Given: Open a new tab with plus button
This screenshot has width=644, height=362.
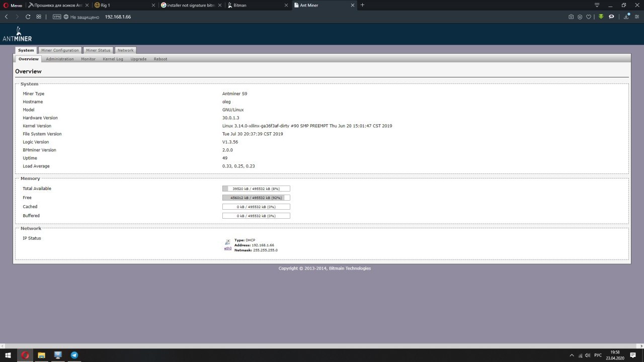Looking at the screenshot, I should point(362,5).
